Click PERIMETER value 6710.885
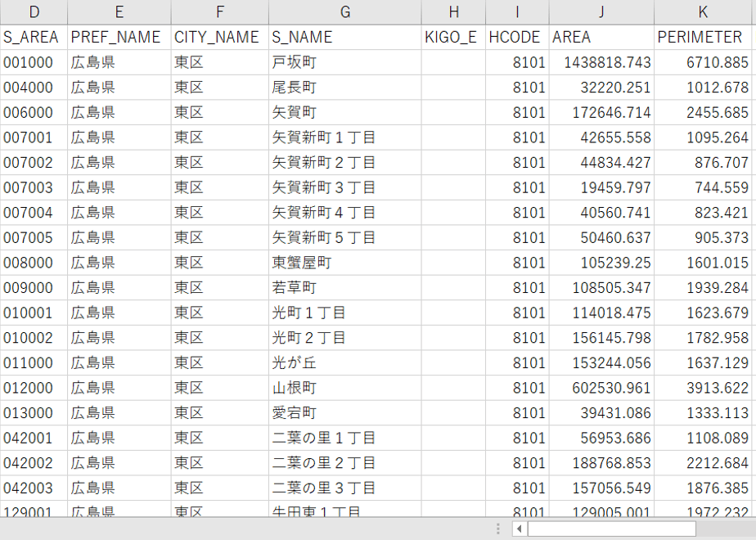Viewport: 756px width, 540px height. pos(703,62)
